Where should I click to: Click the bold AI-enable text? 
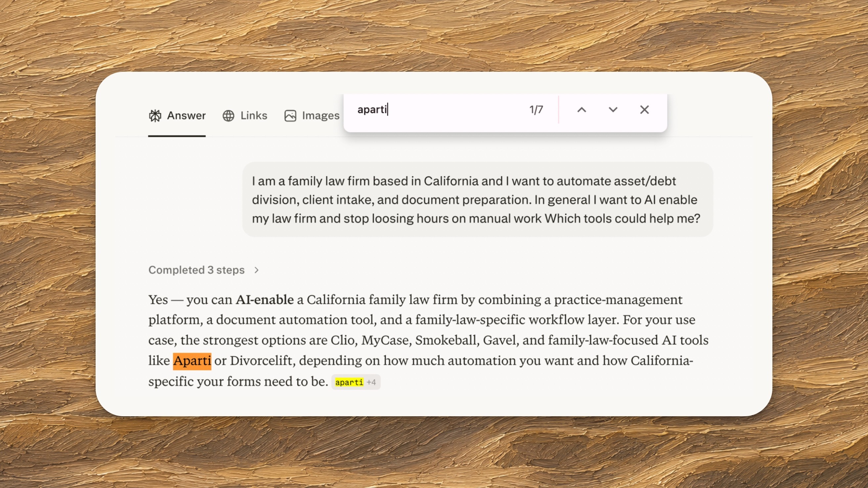pos(265,300)
